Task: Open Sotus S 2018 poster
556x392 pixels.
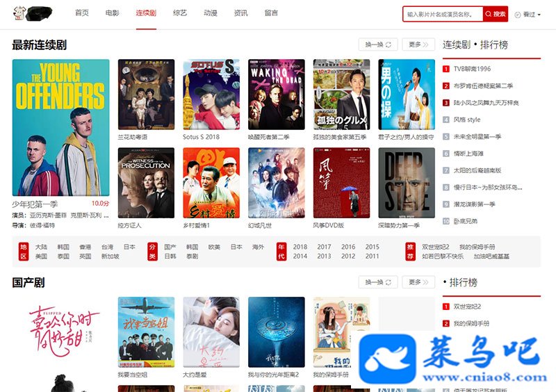Action: pyautogui.click(x=211, y=95)
